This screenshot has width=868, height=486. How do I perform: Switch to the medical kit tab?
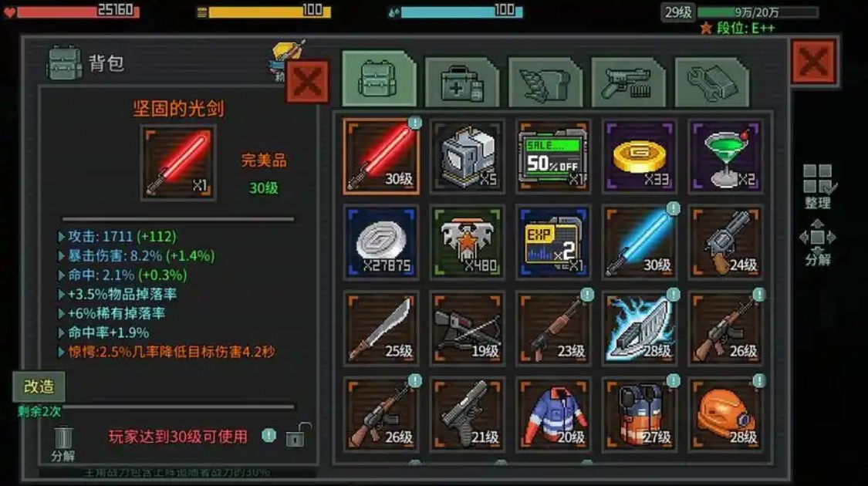tap(461, 83)
